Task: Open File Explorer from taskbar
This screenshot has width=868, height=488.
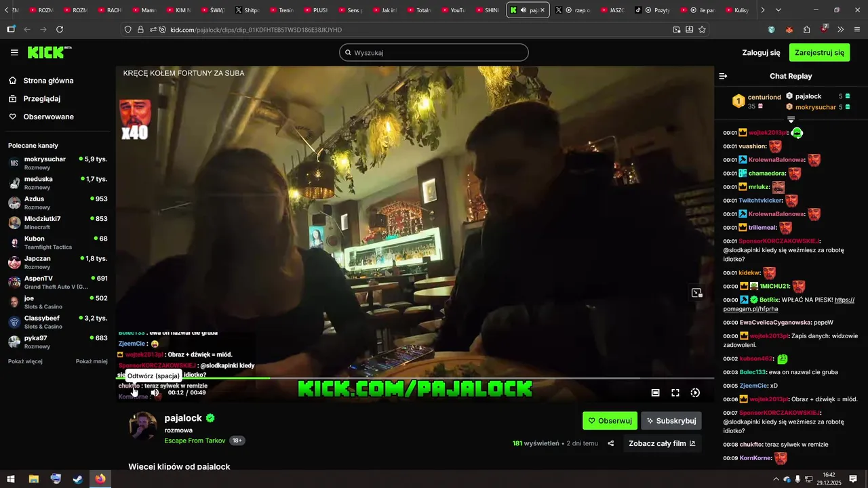Action: pyautogui.click(x=33, y=479)
